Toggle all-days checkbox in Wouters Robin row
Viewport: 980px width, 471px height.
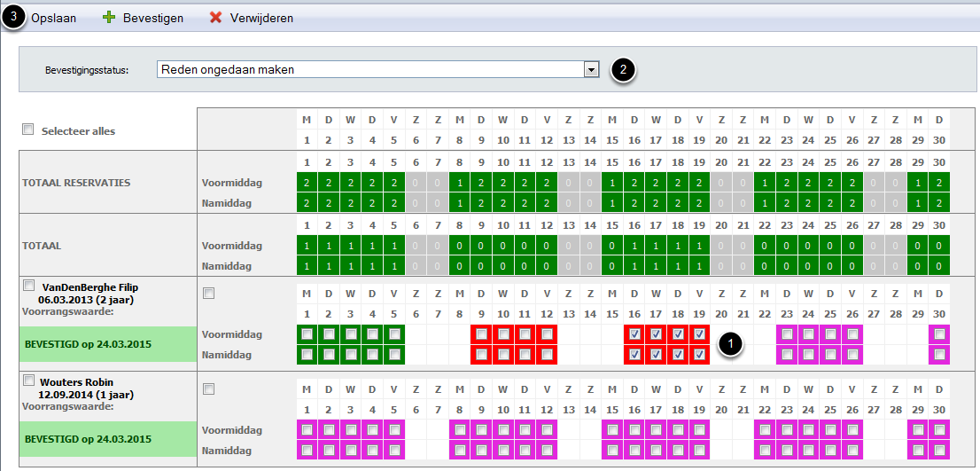click(208, 389)
